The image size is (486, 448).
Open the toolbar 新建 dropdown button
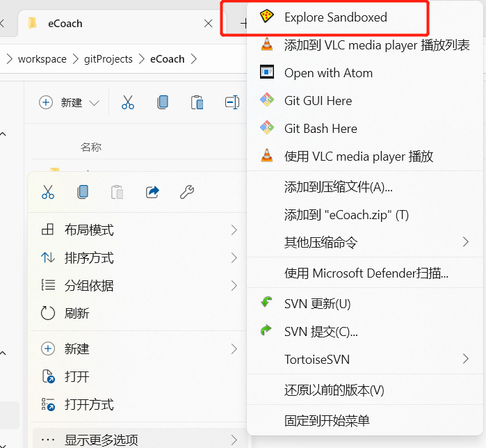[70, 103]
